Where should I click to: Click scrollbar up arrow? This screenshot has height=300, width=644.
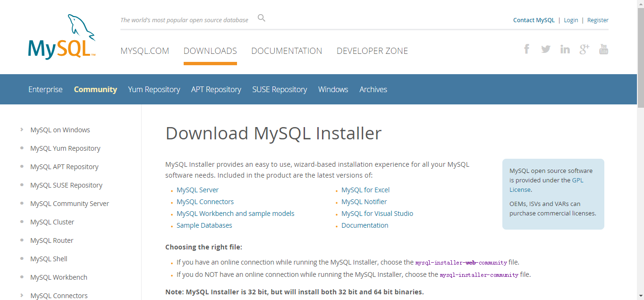click(640, 4)
